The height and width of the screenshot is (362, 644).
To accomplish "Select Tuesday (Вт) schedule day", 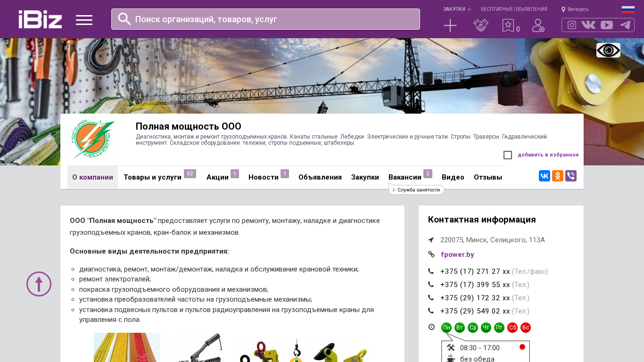I will (x=460, y=328).
